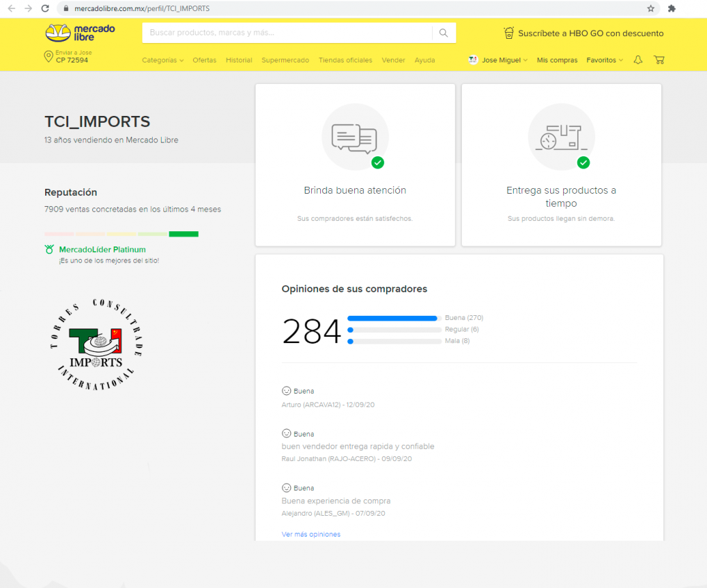Click 'Arturo (ARCAVA12) - 12/09/20' reviewer line

point(328,405)
